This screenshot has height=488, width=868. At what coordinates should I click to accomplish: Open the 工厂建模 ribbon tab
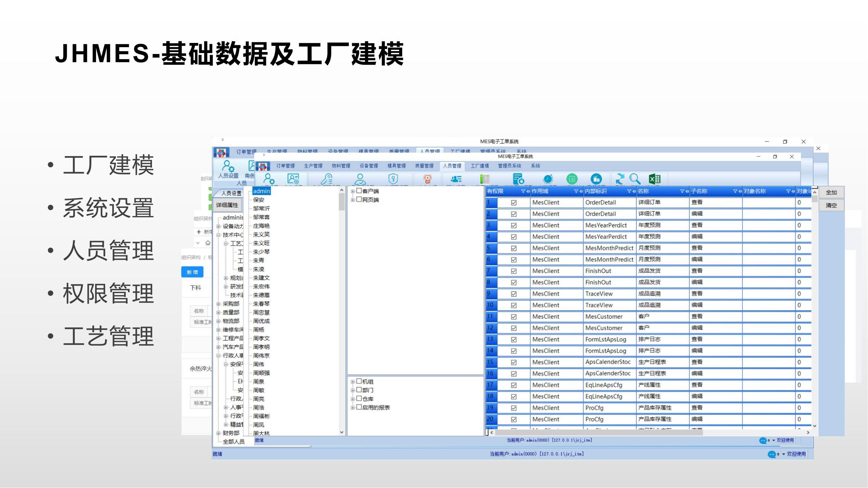tap(479, 166)
